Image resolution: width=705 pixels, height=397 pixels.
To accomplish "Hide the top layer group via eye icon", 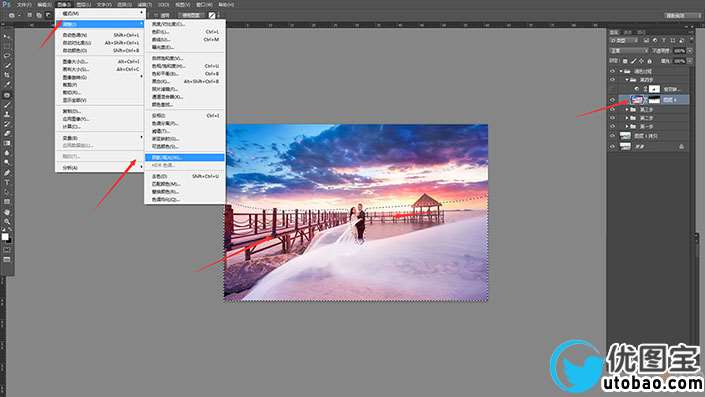I will coord(612,71).
